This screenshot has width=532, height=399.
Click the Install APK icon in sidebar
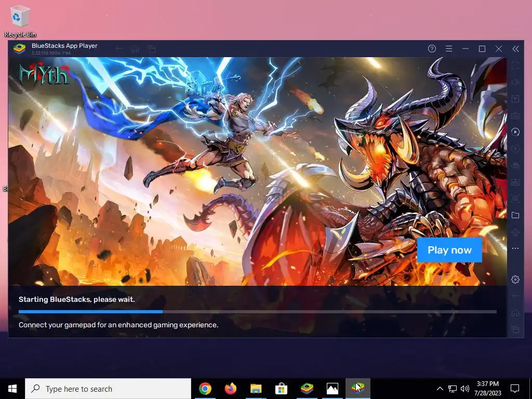(x=515, y=182)
